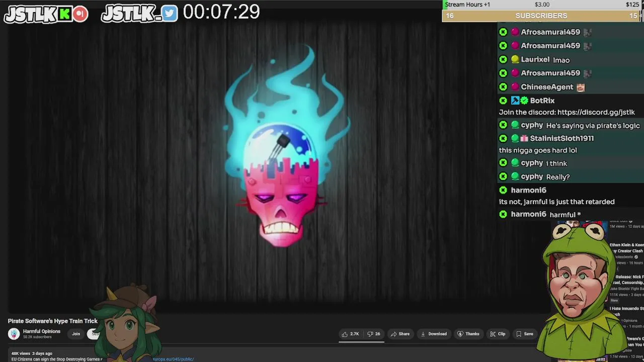
Task: Click cyphy's i think message
Action: pyautogui.click(x=556, y=163)
